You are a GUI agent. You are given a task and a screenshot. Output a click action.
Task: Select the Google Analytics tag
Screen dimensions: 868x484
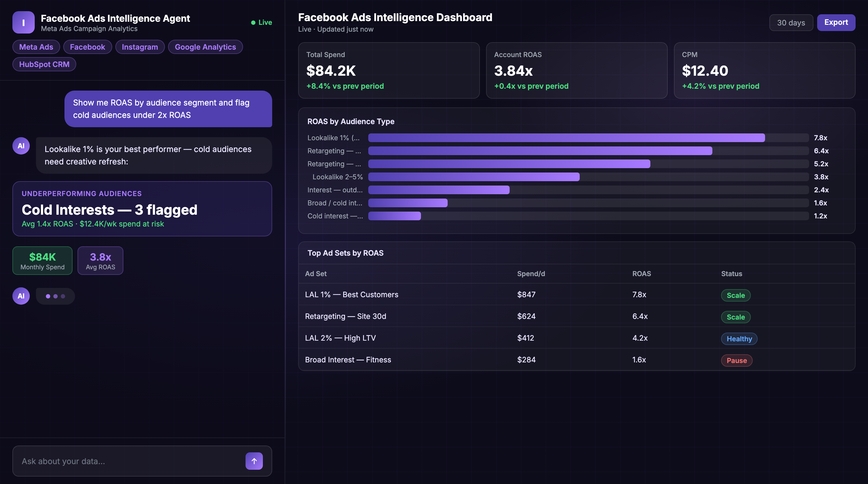point(205,47)
